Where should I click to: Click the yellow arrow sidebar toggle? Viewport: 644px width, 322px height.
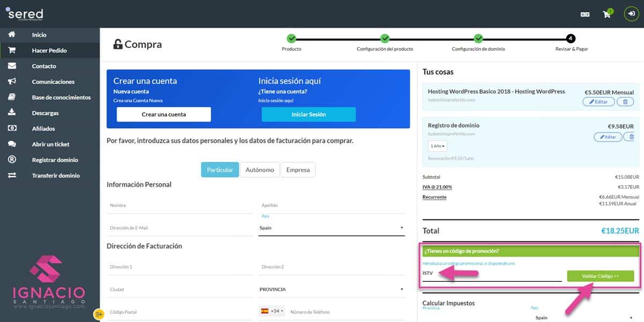98,314
